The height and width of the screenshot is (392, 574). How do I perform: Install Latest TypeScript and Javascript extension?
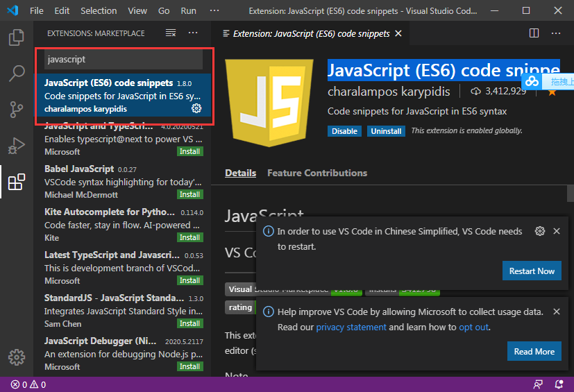point(190,280)
